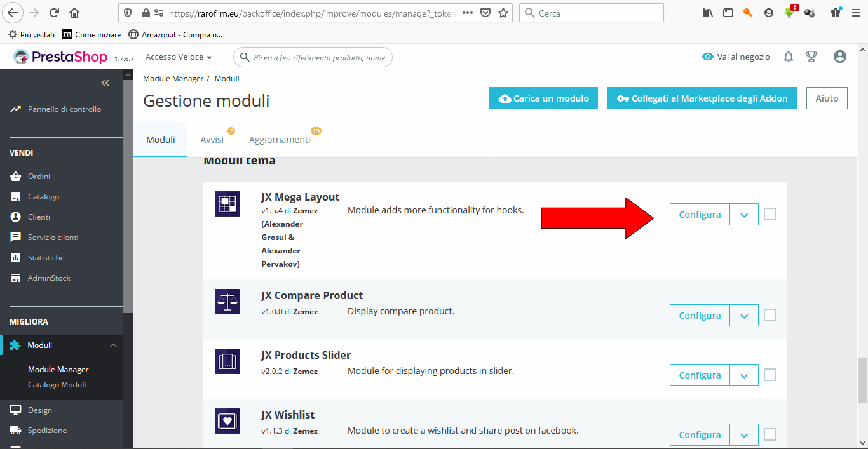Select the JX Wishlist checkbox

point(770,434)
